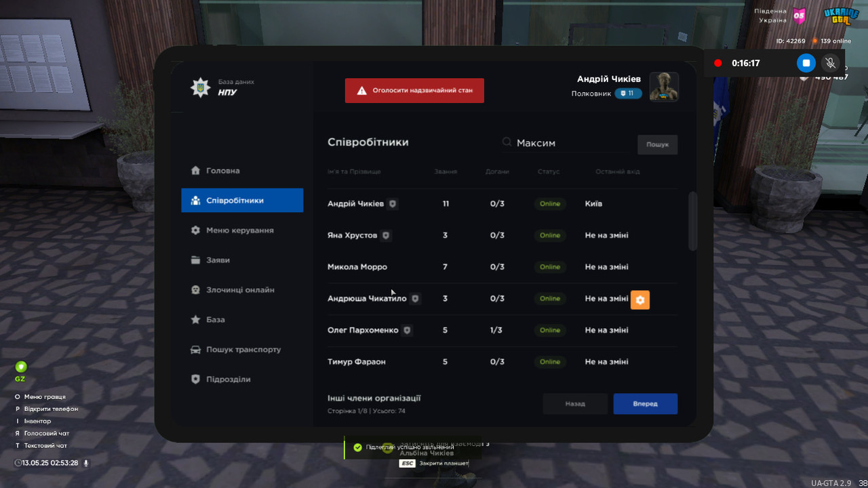Click the Відкрити телефон hotkey hint
Viewport: 868px width, 488px height.
(46, 409)
